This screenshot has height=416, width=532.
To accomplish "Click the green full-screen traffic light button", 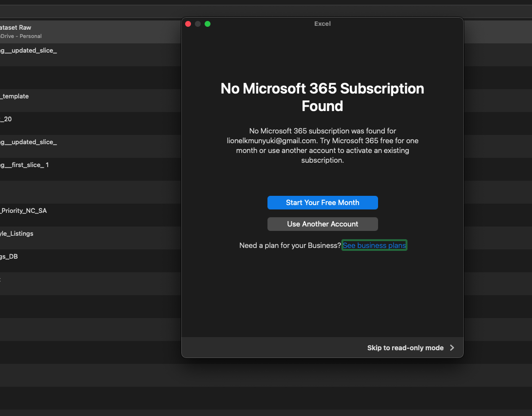I will [x=208, y=23].
